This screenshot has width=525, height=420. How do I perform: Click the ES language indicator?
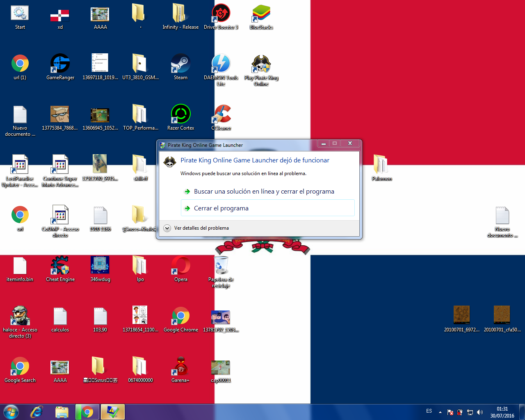tap(429, 411)
